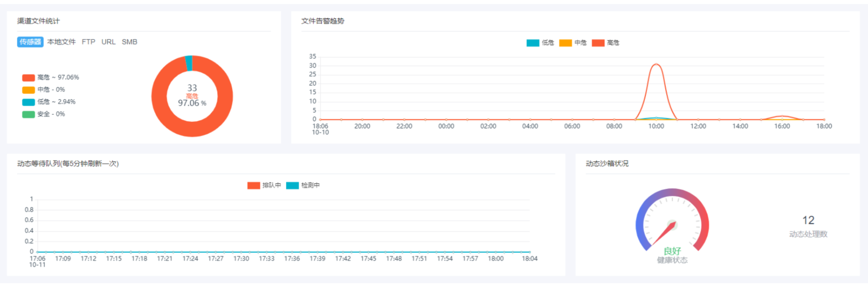This screenshot has height=285, width=868.
Task: Select the SMB channel tab
Action: 129,42
